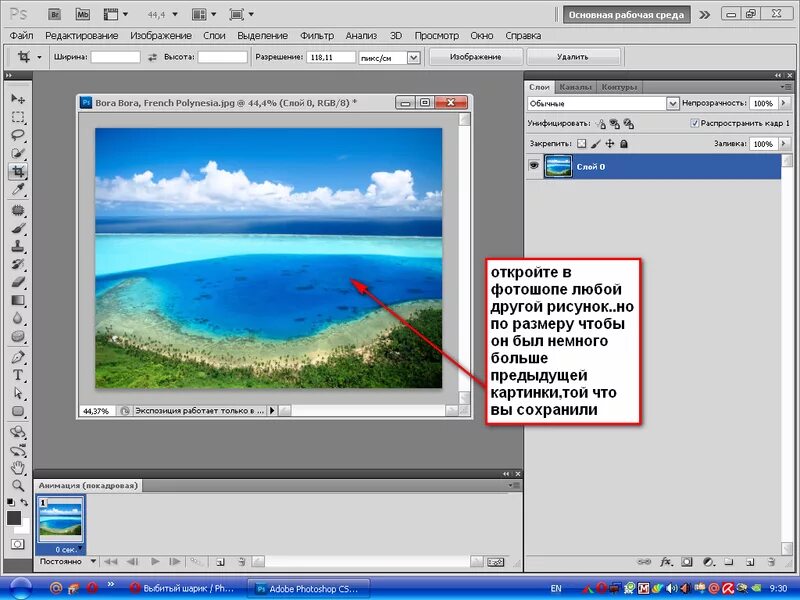Image resolution: width=800 pixels, height=600 pixels.
Task: Select the Brush tool
Action: coord(18,228)
